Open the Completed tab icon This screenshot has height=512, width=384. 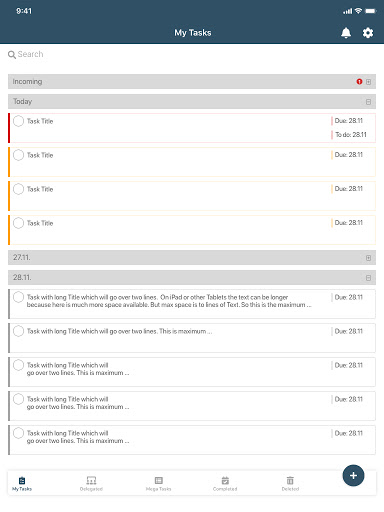(x=225, y=480)
